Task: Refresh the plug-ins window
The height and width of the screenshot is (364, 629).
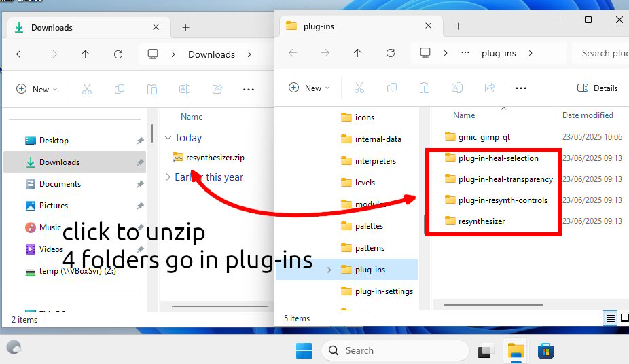Action: (x=391, y=53)
